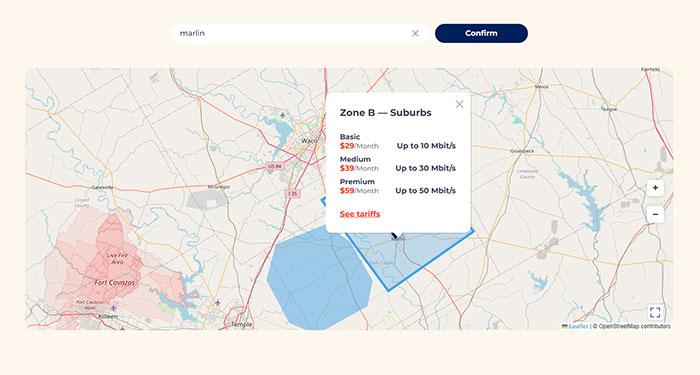Zoom out on the map
The height and width of the screenshot is (375, 700).
[x=655, y=214]
